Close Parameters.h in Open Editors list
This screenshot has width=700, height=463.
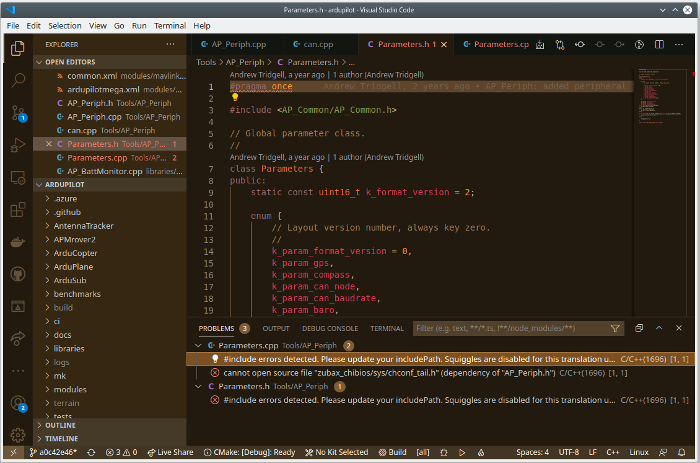click(x=49, y=144)
